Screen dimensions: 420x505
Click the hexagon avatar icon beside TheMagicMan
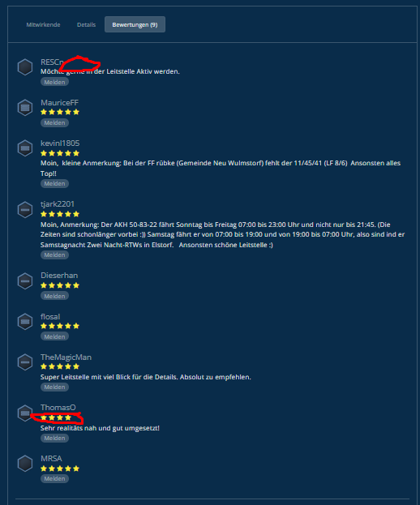click(25, 362)
